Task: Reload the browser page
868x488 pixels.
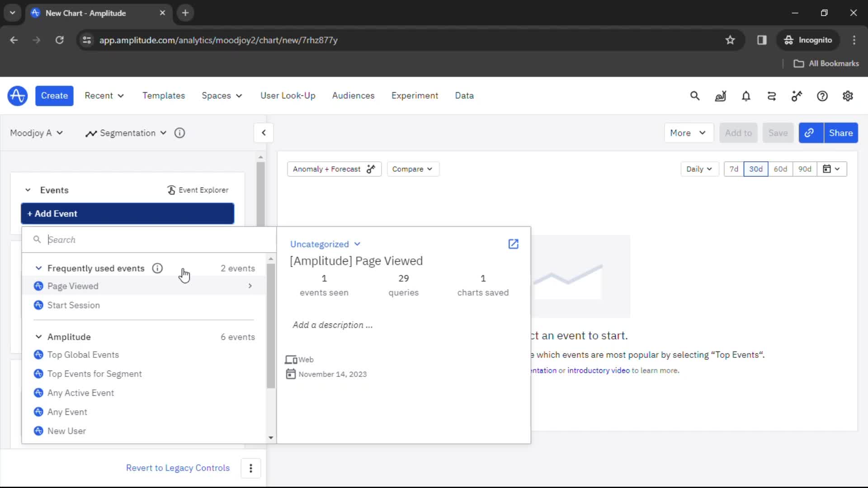Action: coord(59,40)
